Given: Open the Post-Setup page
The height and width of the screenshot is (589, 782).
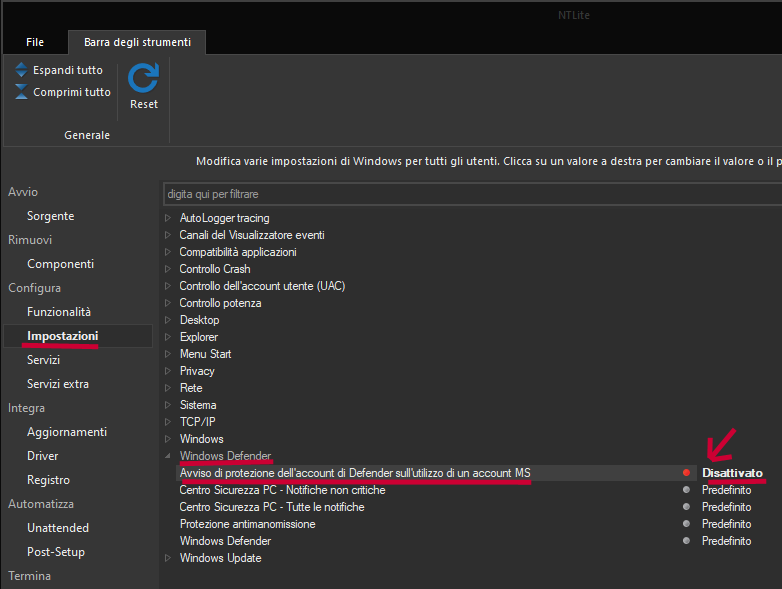Looking at the screenshot, I should (56, 552).
